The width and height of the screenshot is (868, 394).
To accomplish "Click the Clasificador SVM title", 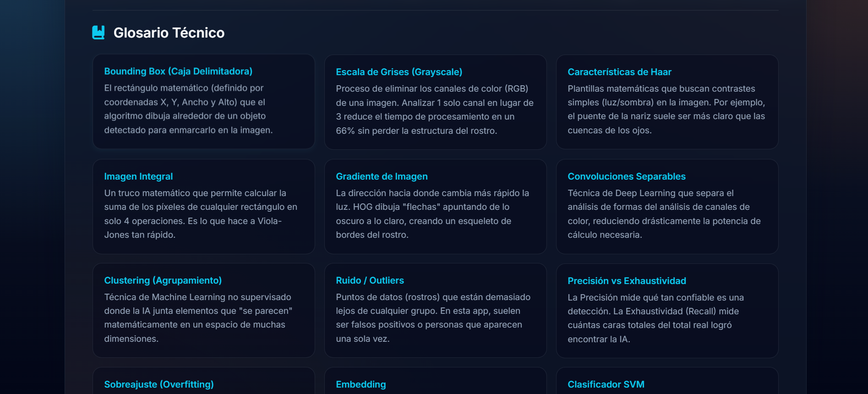I will click(606, 384).
